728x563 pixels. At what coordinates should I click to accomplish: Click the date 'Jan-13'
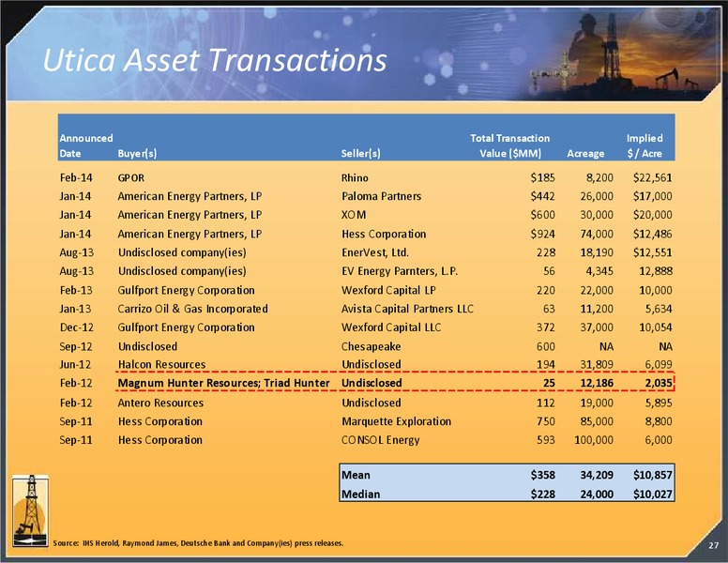point(75,309)
